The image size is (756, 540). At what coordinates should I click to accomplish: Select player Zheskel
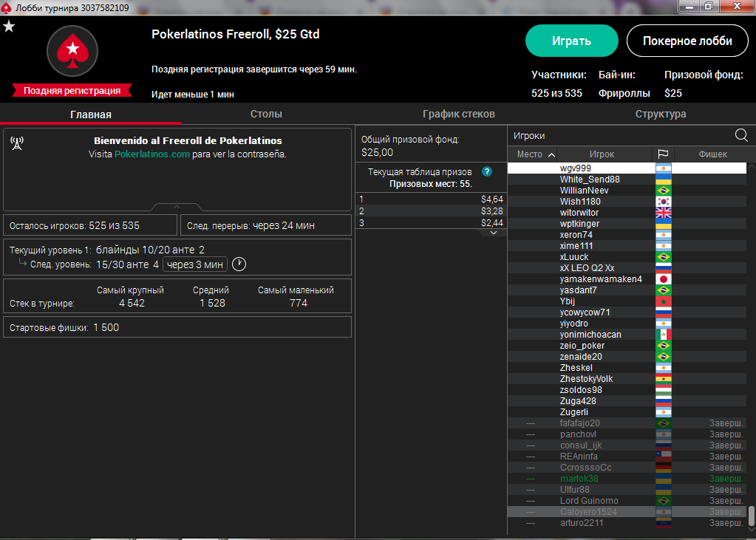[627, 368]
